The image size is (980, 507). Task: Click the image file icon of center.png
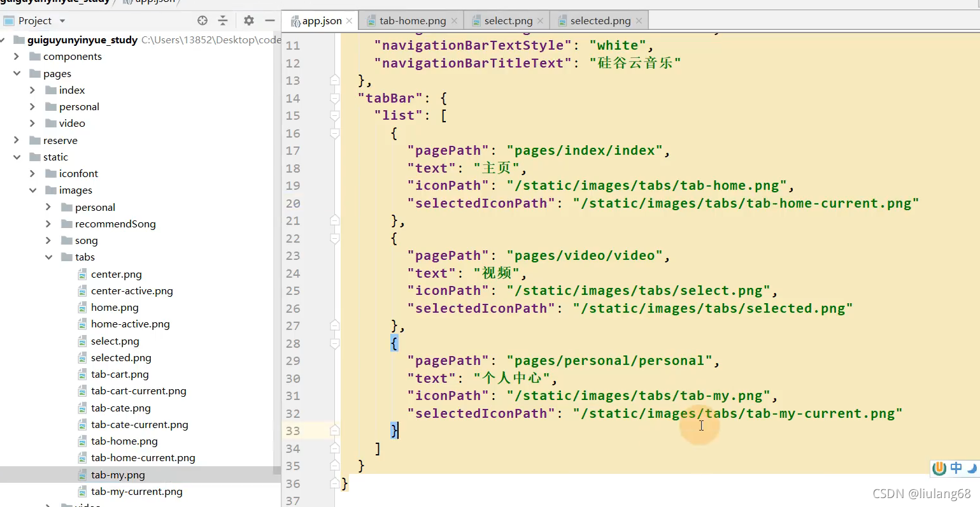82,275
